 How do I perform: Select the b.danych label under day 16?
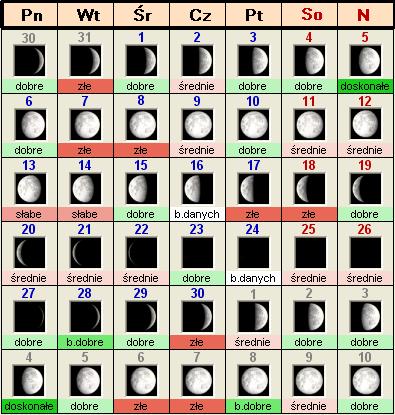pos(197,214)
